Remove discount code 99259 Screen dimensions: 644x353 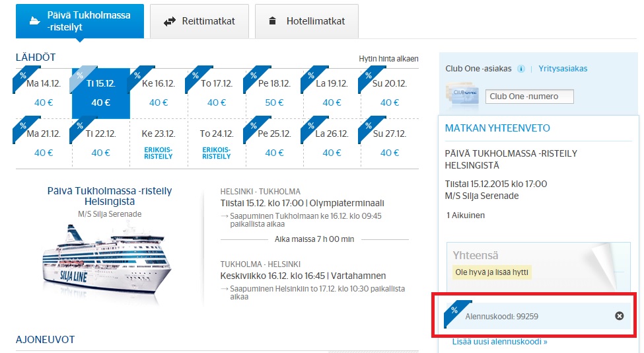point(620,315)
